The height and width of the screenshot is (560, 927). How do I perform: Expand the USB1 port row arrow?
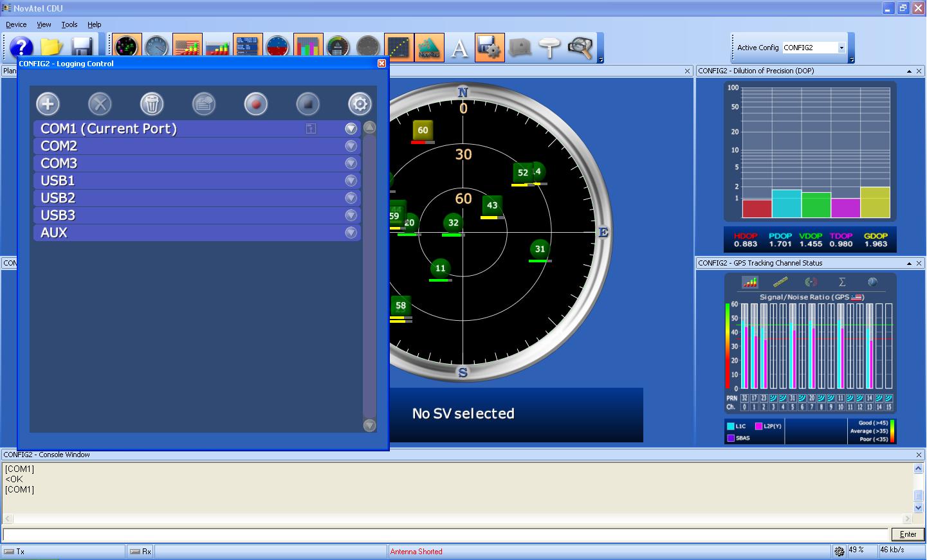pyautogui.click(x=351, y=181)
